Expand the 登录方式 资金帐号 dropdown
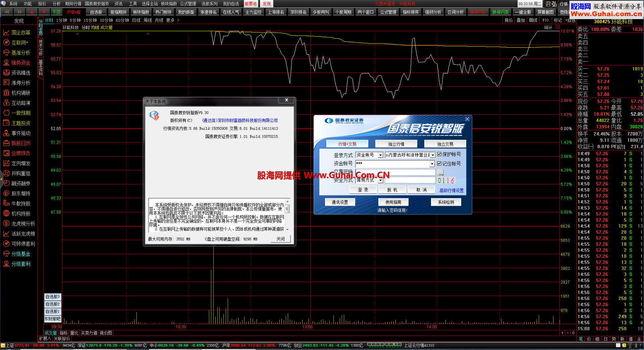Screen dimensions: 644x350 [x=380, y=155]
